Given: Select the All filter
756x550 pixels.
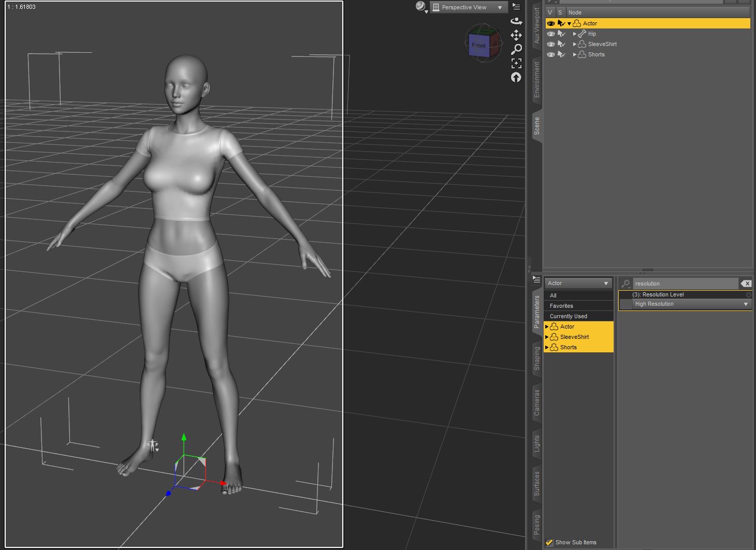Looking at the screenshot, I should 578,295.
